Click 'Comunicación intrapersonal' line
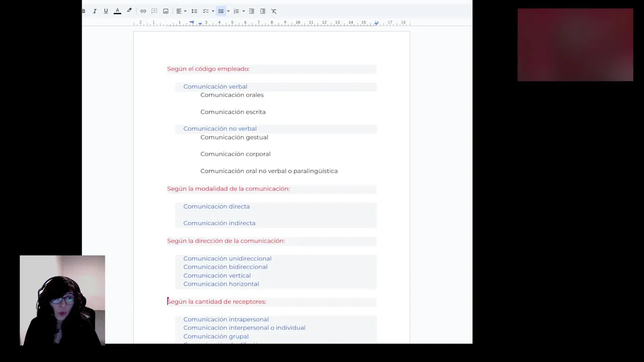644x362 pixels. (226, 319)
